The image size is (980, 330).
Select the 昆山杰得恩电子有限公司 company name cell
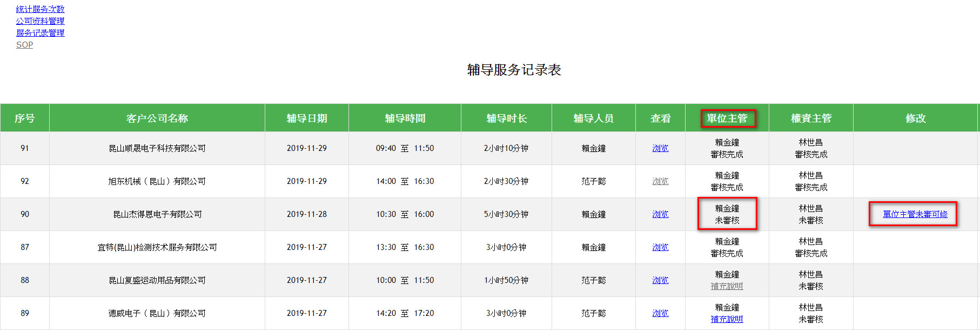point(157,214)
